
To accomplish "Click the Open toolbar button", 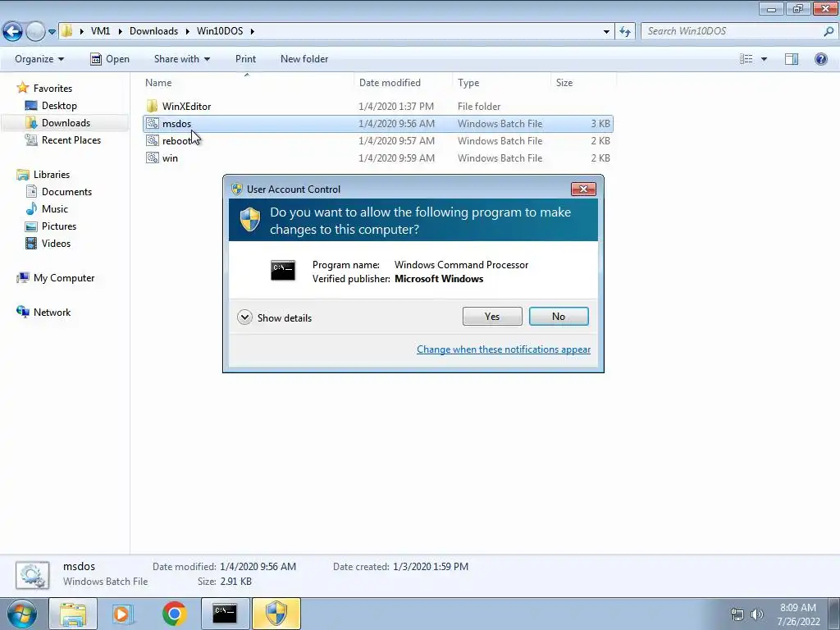I will coord(110,59).
